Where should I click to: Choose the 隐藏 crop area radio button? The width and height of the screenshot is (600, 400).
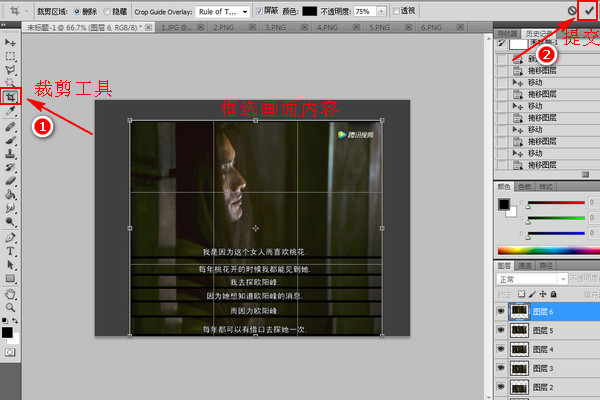107,11
